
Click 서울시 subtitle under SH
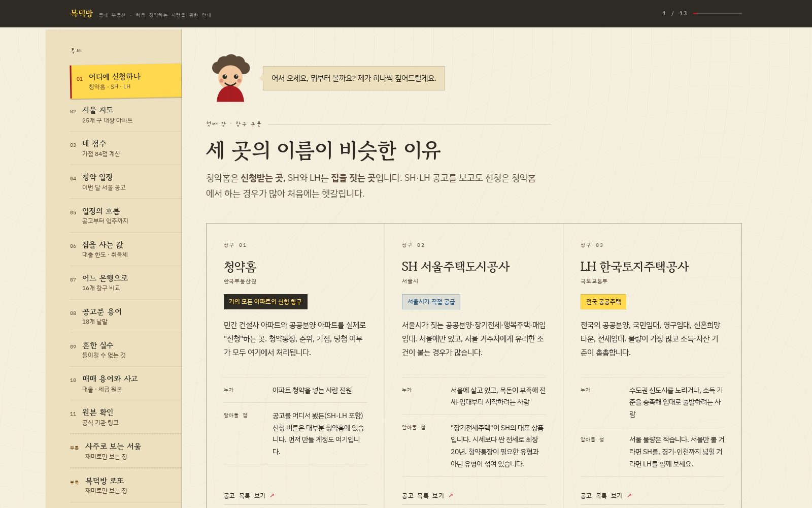point(410,281)
